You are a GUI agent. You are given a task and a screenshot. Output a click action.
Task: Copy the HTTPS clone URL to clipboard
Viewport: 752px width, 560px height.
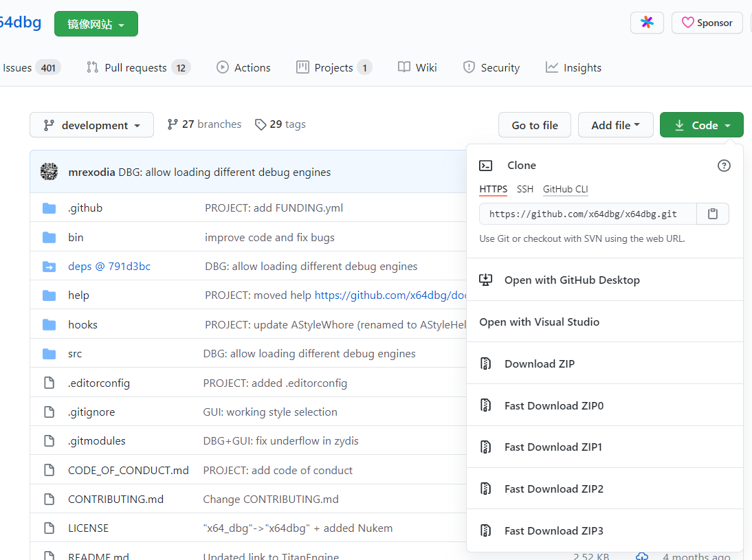coord(713,214)
